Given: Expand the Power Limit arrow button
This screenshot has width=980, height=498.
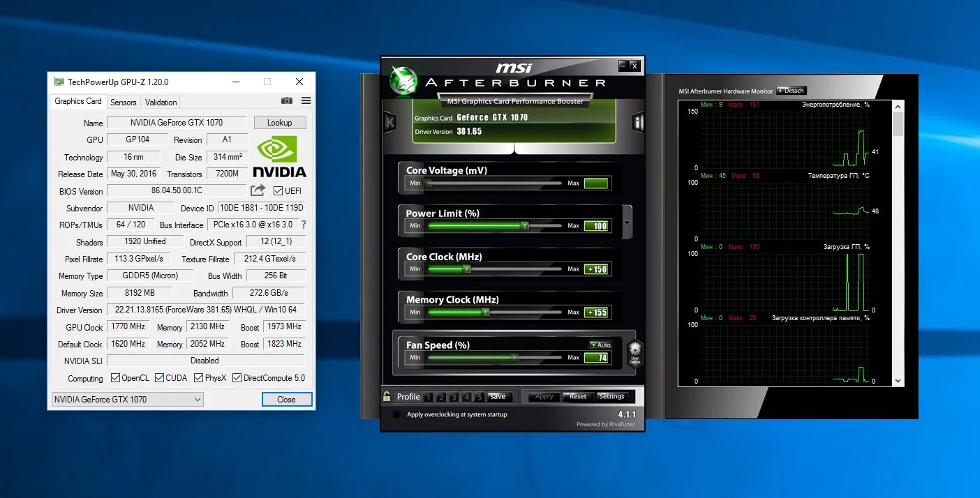Looking at the screenshot, I should click(x=627, y=223).
